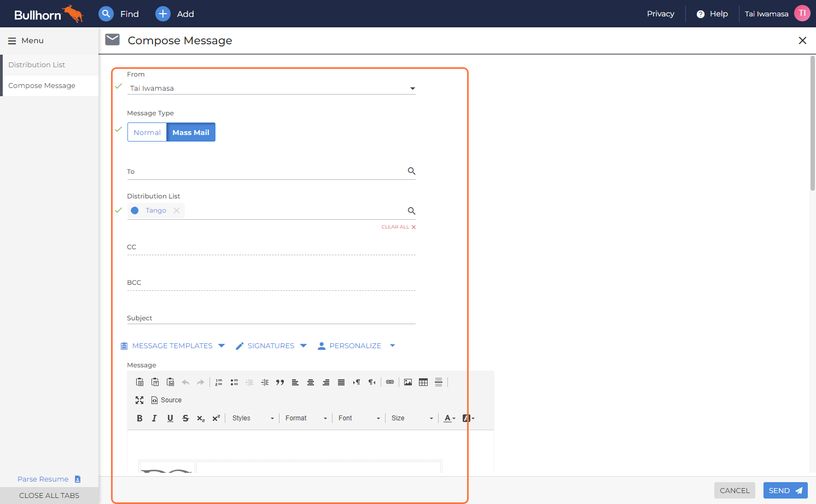The image size is (816, 504).
Task: Right-align the message text
Action: tap(326, 382)
